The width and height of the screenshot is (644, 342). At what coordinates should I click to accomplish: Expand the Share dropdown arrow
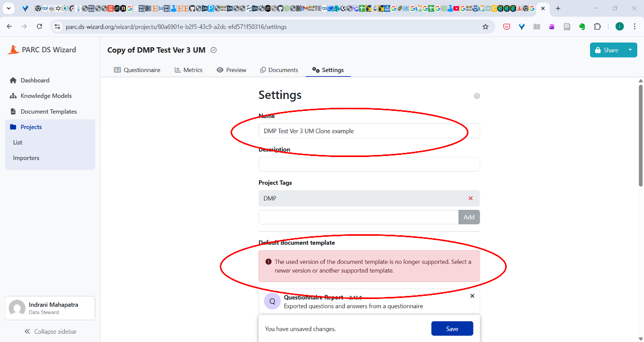[630, 50]
